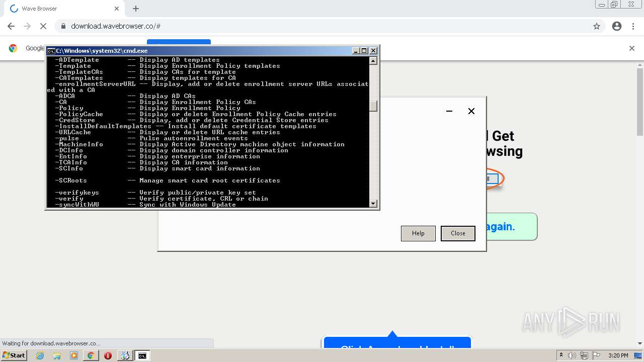This screenshot has height=362, width=644.
Task: Minimize the installer dialog
Action: click(449, 111)
